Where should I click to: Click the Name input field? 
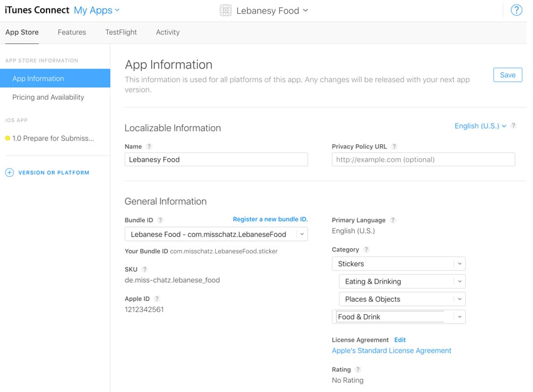coord(216,159)
